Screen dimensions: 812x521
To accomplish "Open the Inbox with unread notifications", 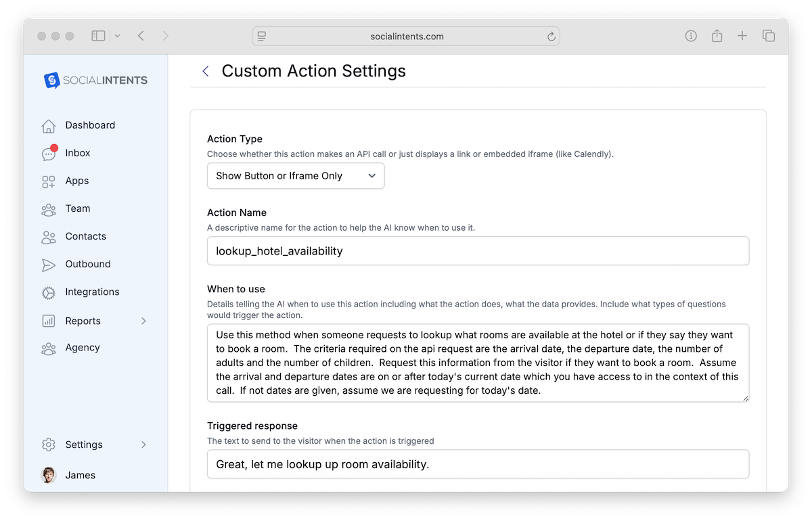I will pos(77,153).
